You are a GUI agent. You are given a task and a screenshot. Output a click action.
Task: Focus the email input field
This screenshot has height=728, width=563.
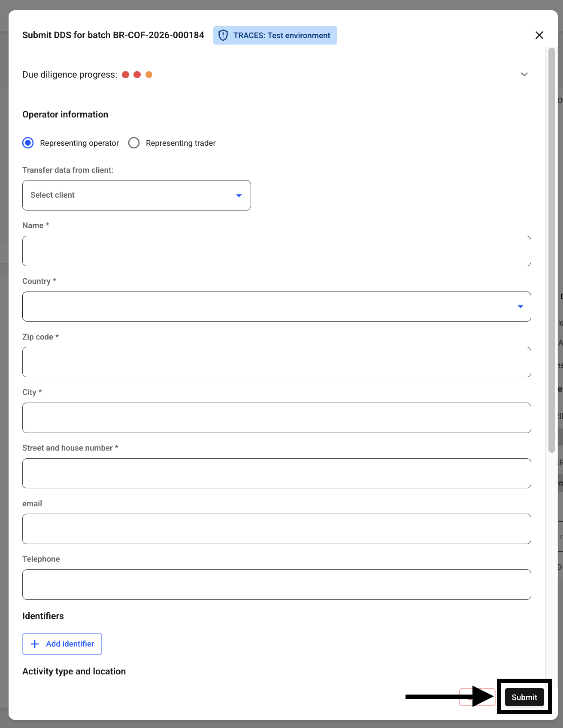click(277, 529)
